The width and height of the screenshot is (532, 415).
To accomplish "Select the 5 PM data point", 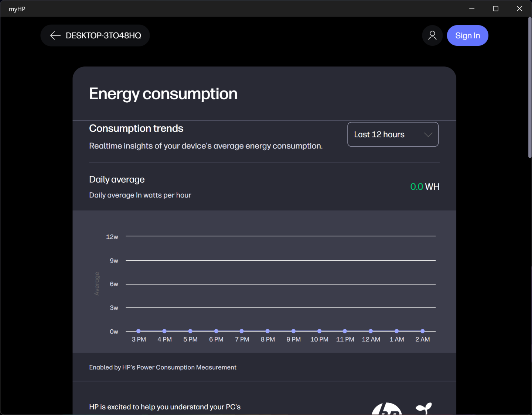I will [x=190, y=331].
